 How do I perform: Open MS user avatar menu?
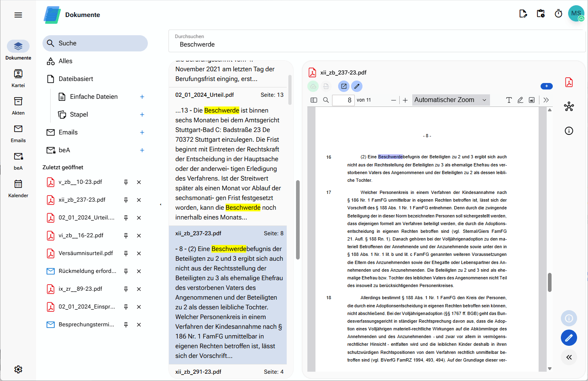pyautogui.click(x=576, y=13)
